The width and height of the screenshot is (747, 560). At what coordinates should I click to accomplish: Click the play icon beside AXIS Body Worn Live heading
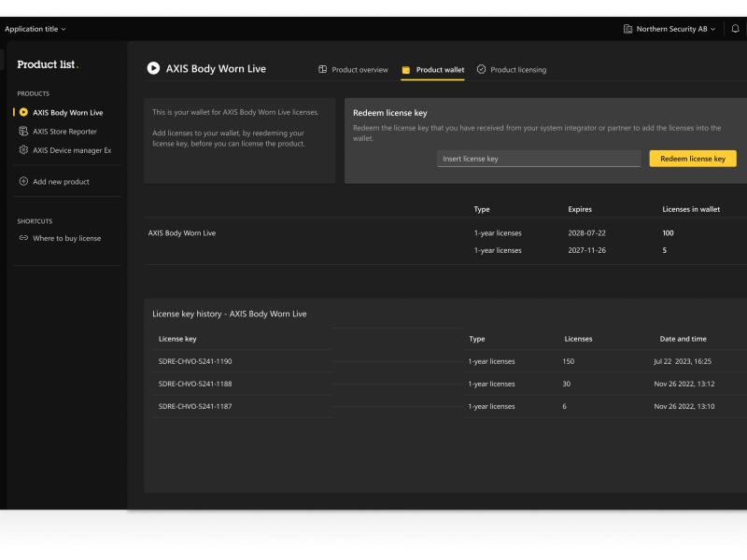[153, 68]
